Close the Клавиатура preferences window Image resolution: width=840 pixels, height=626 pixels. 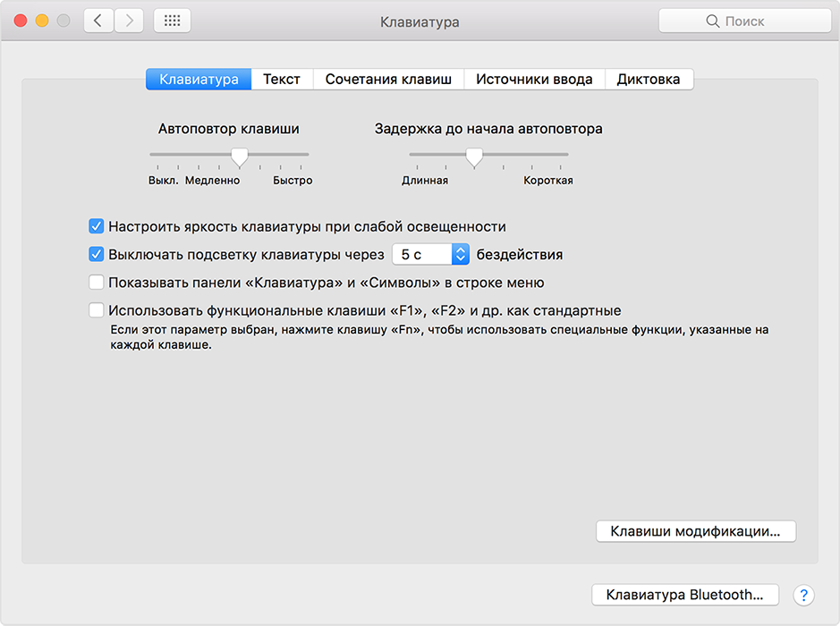point(21,21)
